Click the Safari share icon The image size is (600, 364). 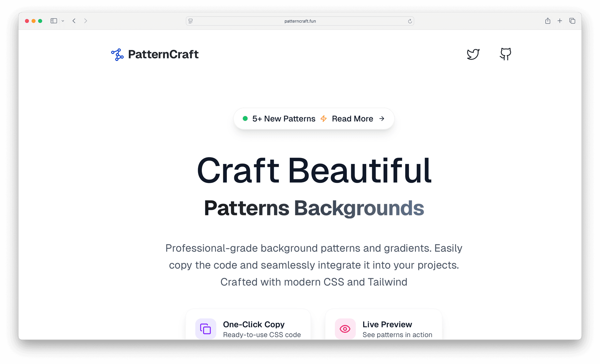[x=547, y=21]
